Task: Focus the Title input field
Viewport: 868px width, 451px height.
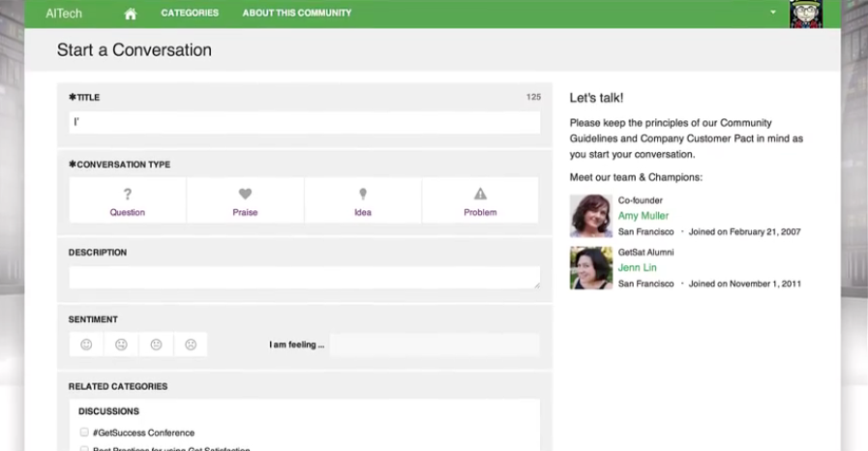Action: (x=305, y=122)
